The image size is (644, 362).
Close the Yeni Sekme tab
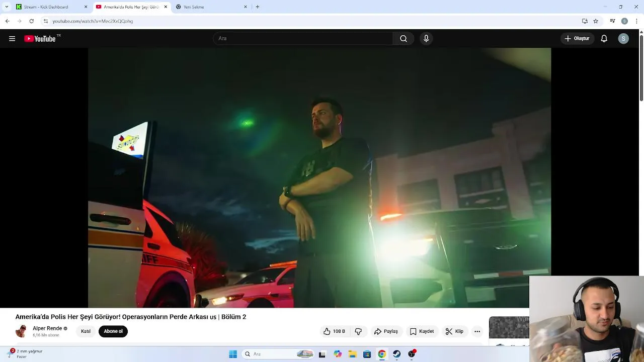pyautogui.click(x=246, y=7)
